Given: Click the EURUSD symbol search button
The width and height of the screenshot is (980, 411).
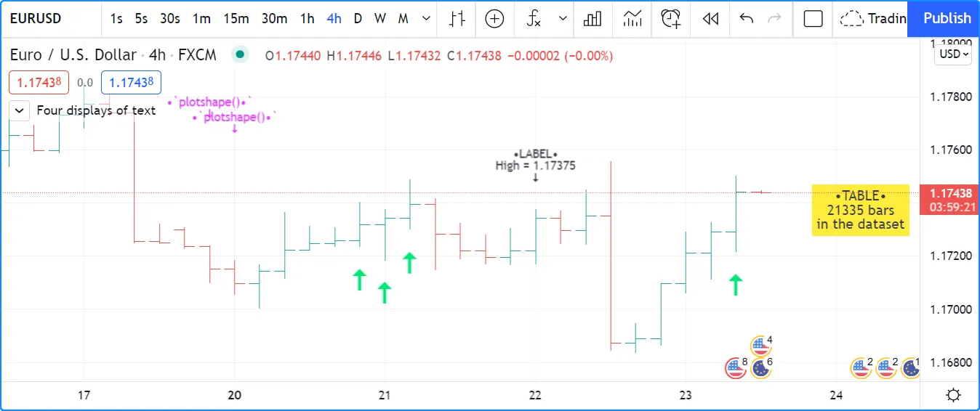Looking at the screenshot, I should (36, 19).
